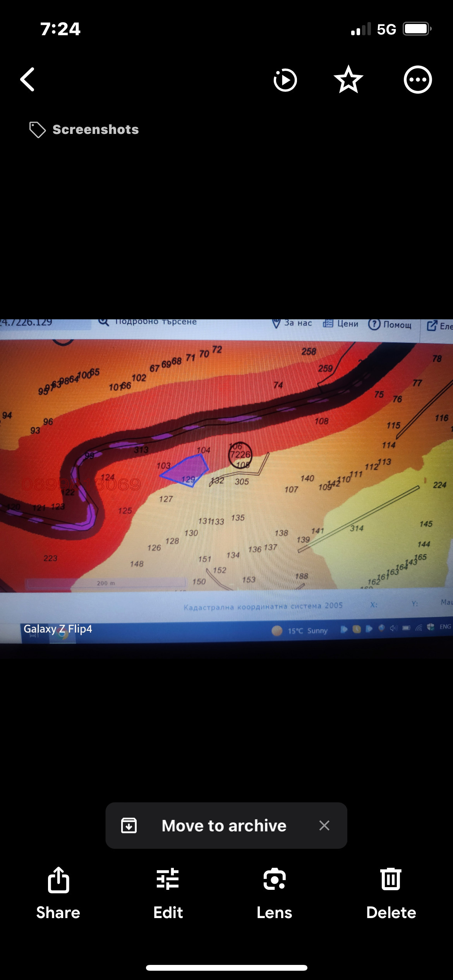The height and width of the screenshot is (980, 453).
Task: Tap the Delete trash icon
Action: pos(391,880)
